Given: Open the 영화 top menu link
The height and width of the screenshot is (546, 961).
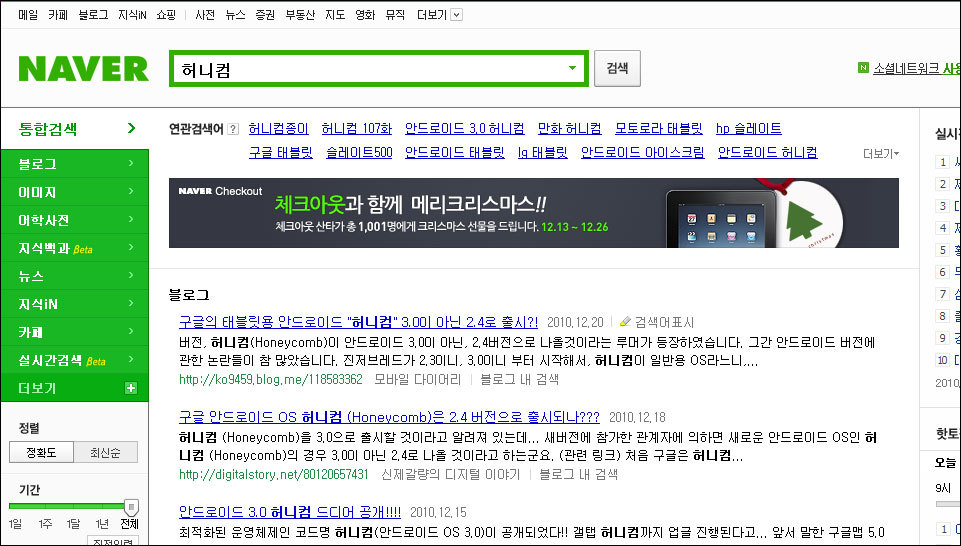Looking at the screenshot, I should click(365, 15).
